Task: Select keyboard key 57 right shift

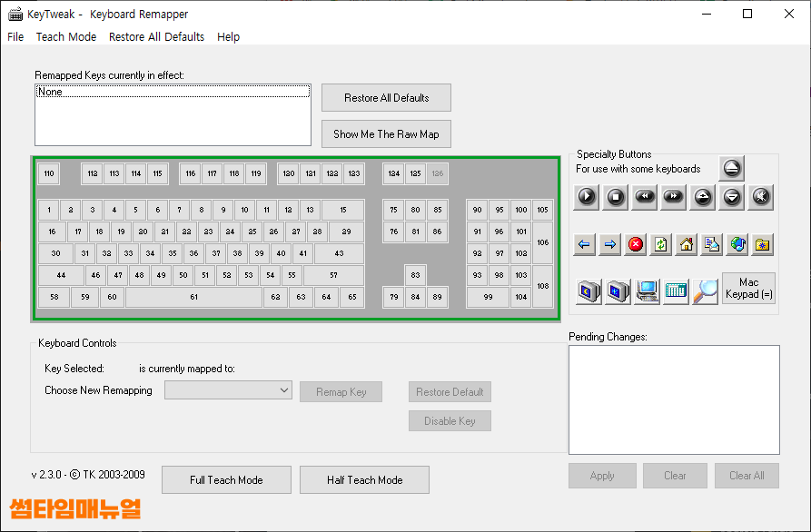Action: point(333,275)
